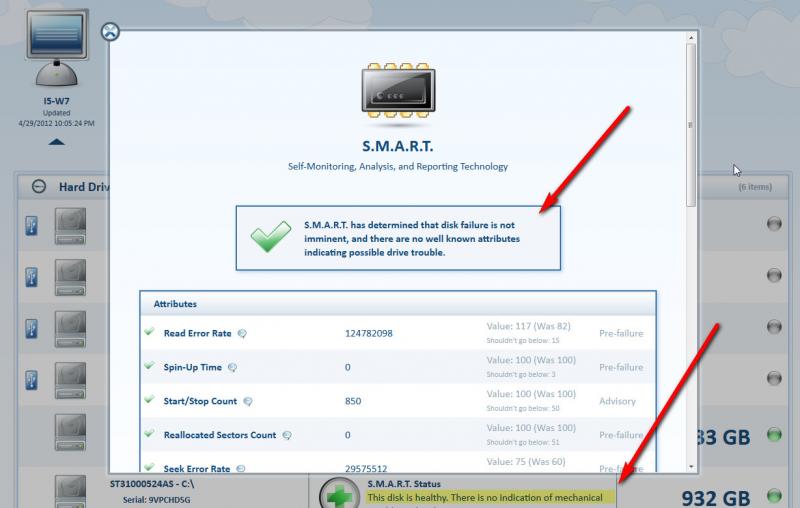This screenshot has width=800, height=508.
Task: Click the raw value 29575512
Action: (366, 468)
